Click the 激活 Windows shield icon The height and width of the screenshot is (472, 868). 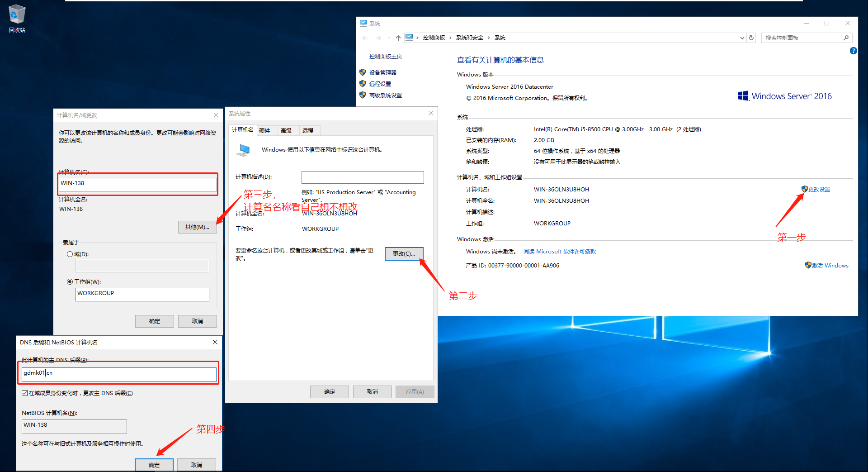point(809,265)
